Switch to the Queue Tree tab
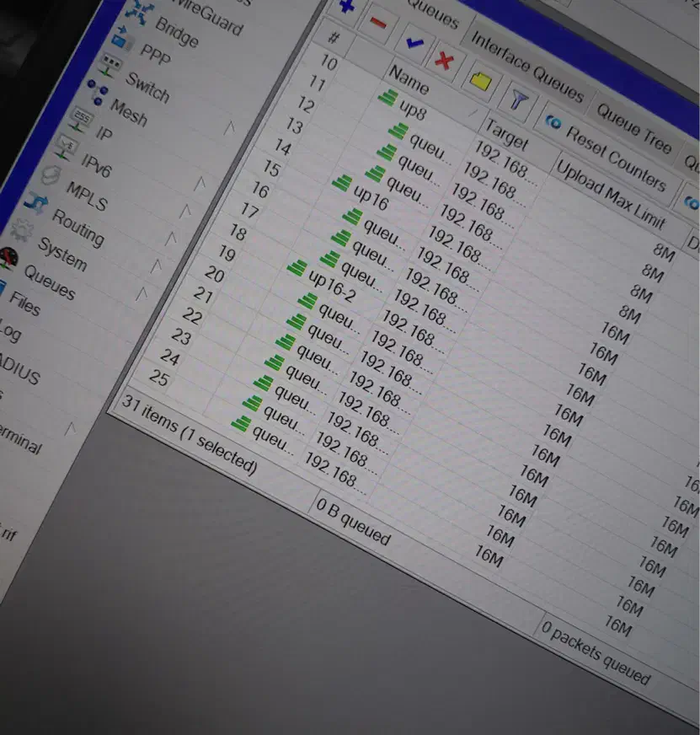 [634, 128]
